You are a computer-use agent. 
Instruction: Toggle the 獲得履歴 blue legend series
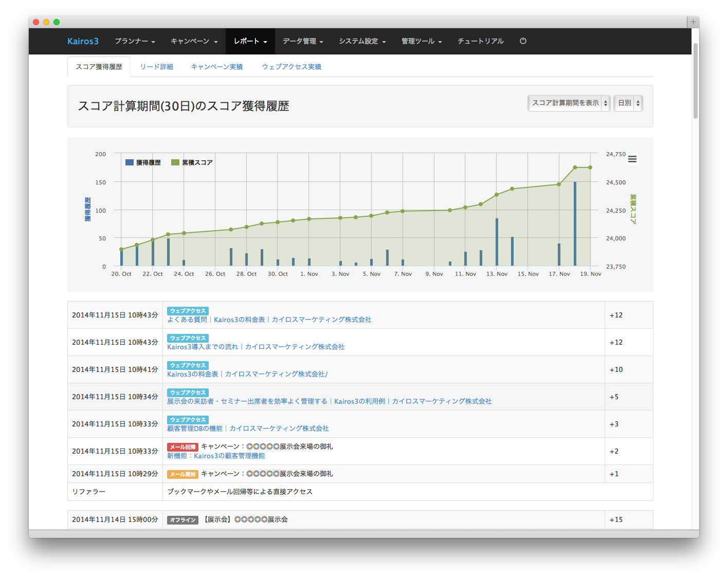[143, 162]
